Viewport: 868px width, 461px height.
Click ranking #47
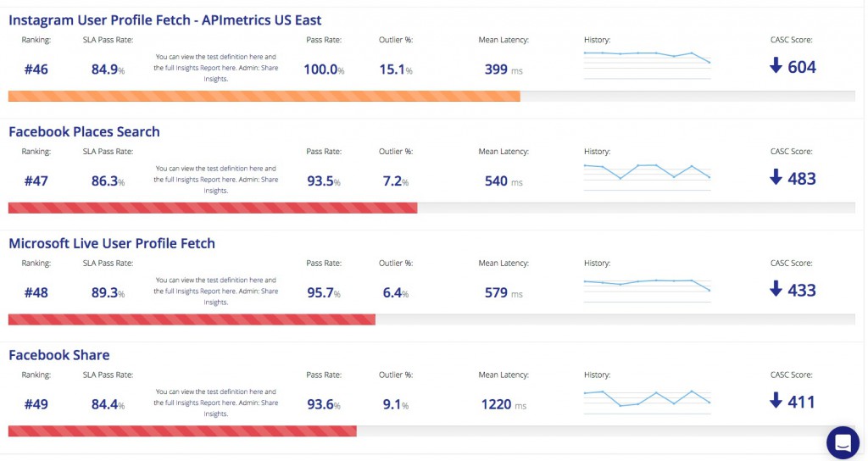click(x=36, y=181)
